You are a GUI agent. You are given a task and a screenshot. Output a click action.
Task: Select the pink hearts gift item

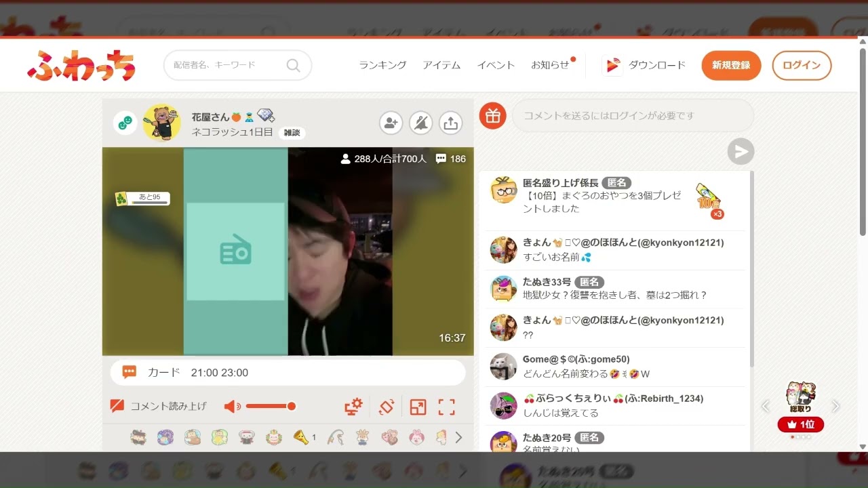click(x=390, y=437)
